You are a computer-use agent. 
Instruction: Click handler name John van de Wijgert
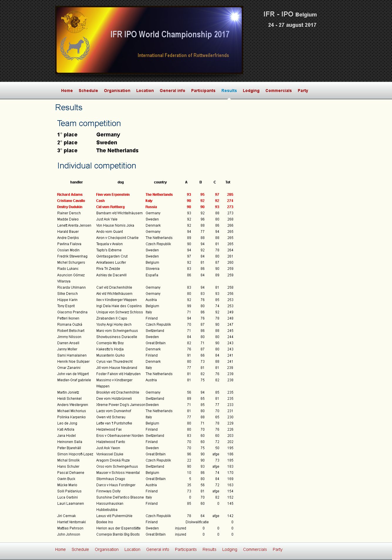[x=73, y=374]
